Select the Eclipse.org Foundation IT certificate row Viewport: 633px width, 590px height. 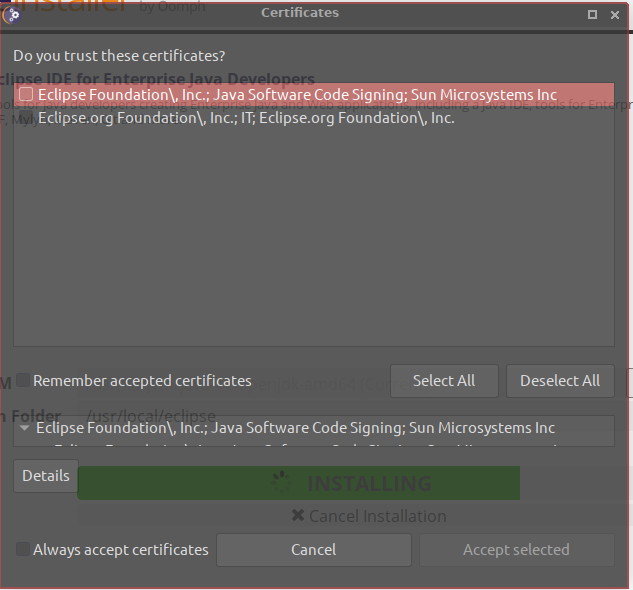tap(314, 118)
